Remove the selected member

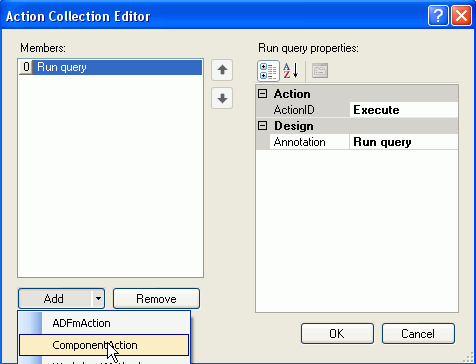coord(156,299)
